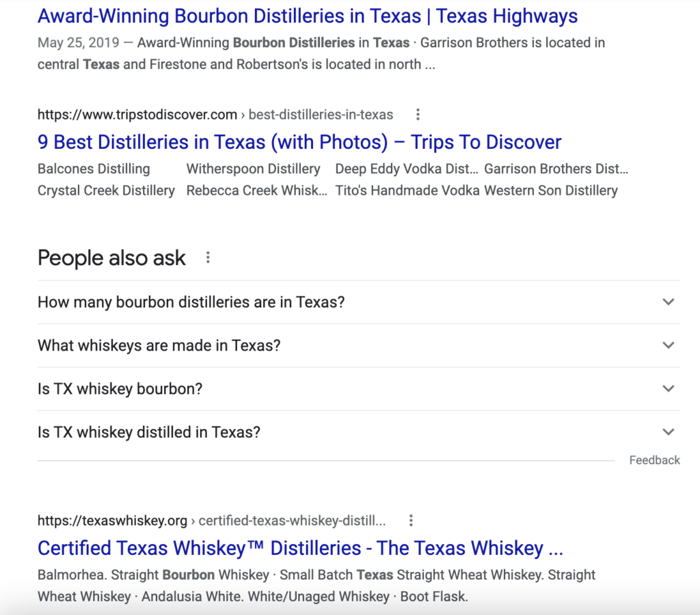
Task: Click the Garrison Brothers Distillery sitelink
Action: tap(555, 169)
